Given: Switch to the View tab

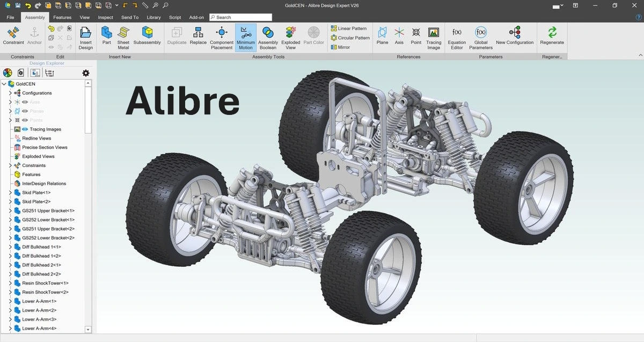Looking at the screenshot, I should (85, 17).
